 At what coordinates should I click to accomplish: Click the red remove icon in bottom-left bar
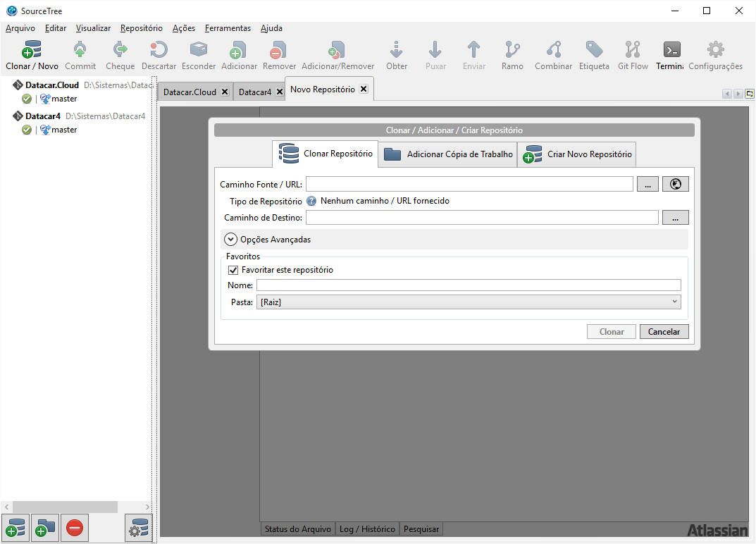(x=75, y=528)
